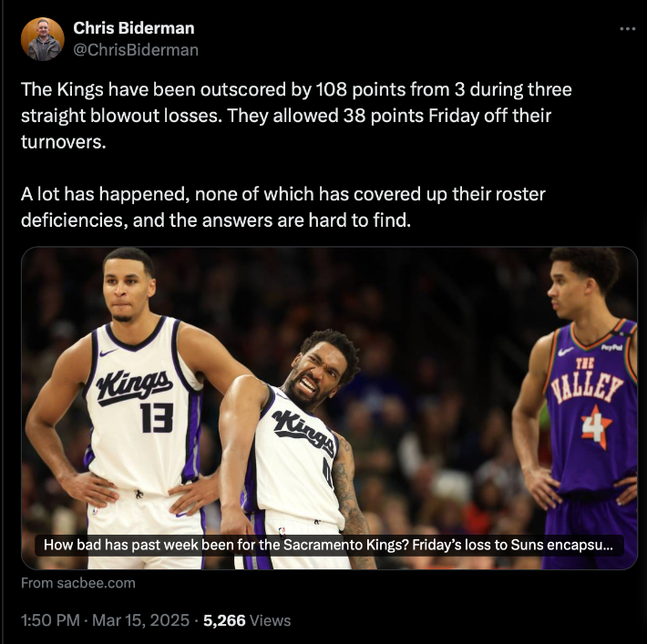Open the Chris Biderman display name link
The image size is (647, 644).
pyautogui.click(x=134, y=28)
